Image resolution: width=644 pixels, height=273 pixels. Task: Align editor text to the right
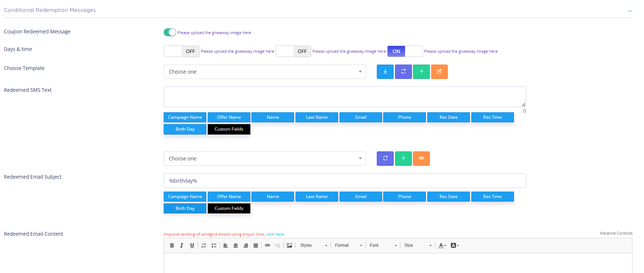(246, 245)
